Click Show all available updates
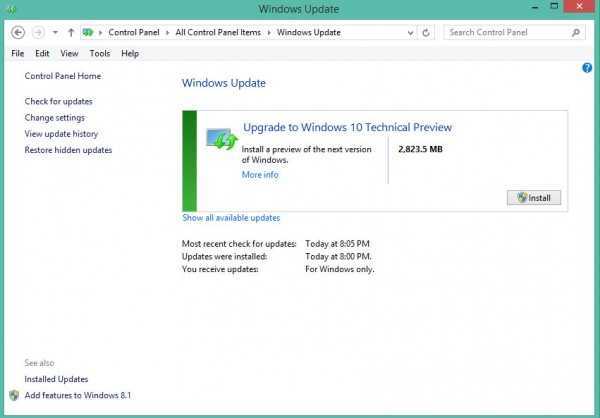Viewport: 600px width, 418px height. (231, 218)
